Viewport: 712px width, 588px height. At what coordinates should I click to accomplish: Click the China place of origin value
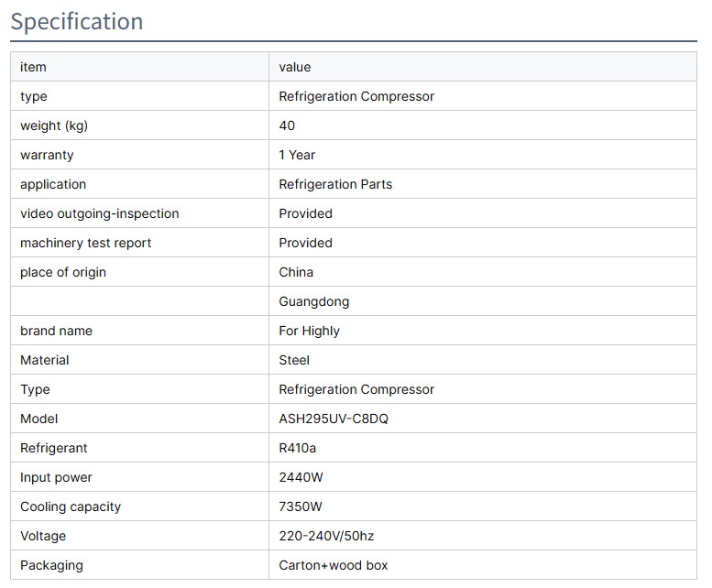click(296, 272)
